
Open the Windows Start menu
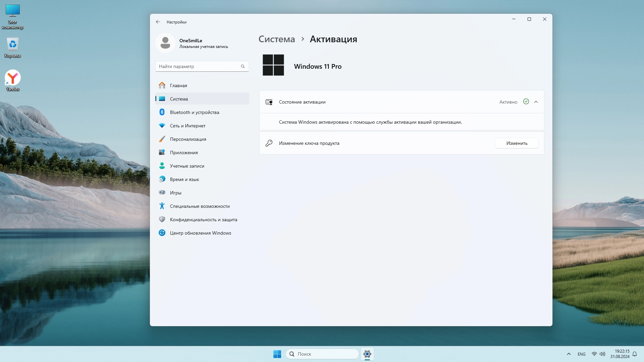point(277,354)
